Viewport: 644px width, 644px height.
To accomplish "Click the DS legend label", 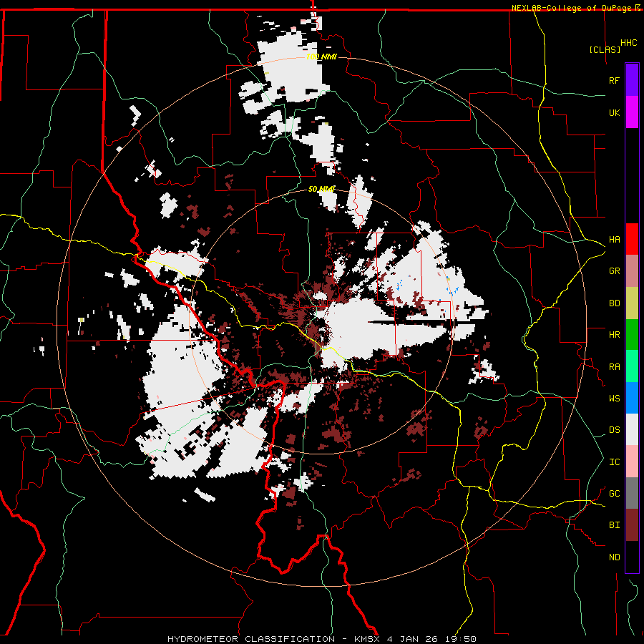I will [x=614, y=430].
